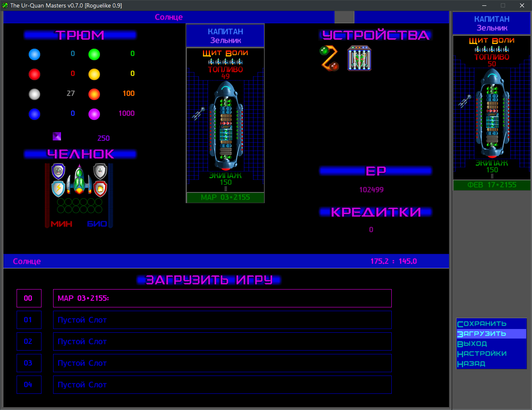Select save slot number 04

29,385
